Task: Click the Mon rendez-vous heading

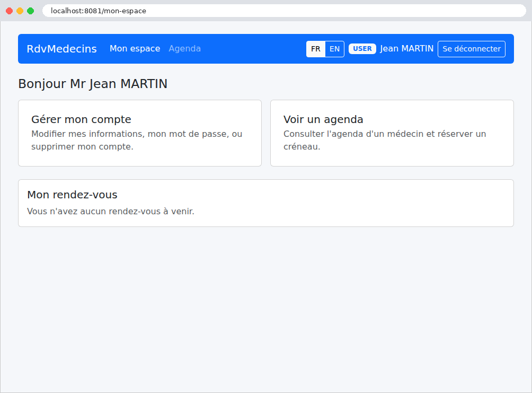Action: pos(72,195)
